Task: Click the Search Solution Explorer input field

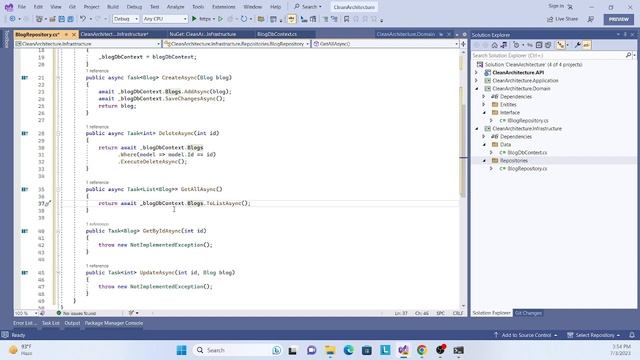Action: click(548, 55)
